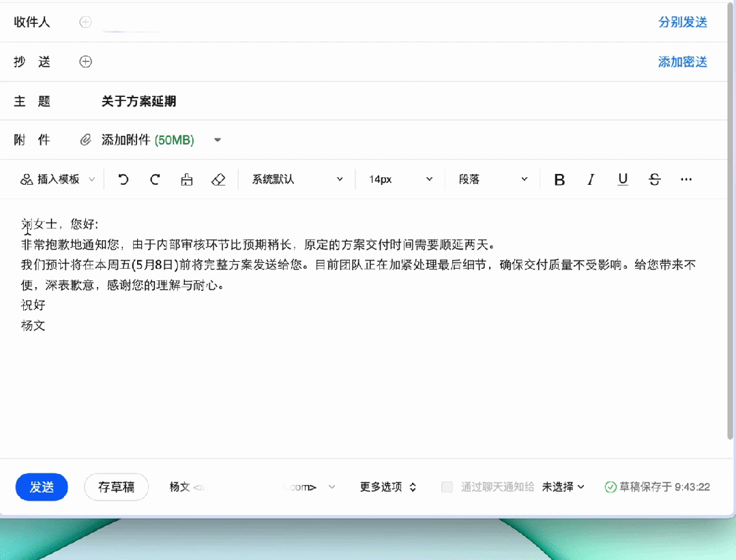Click the redo arrow icon
Screen dimensions: 736x560
[x=155, y=179]
